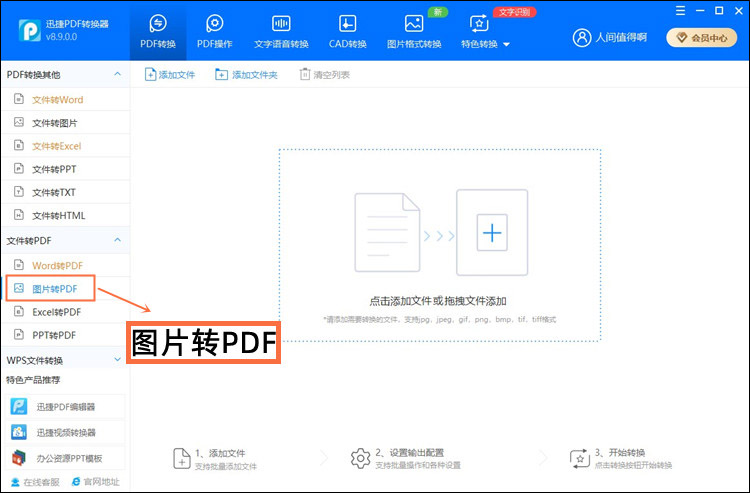Click the 3、开始转换 step text
Image resolution: width=750 pixels, height=493 pixels.
point(620,452)
